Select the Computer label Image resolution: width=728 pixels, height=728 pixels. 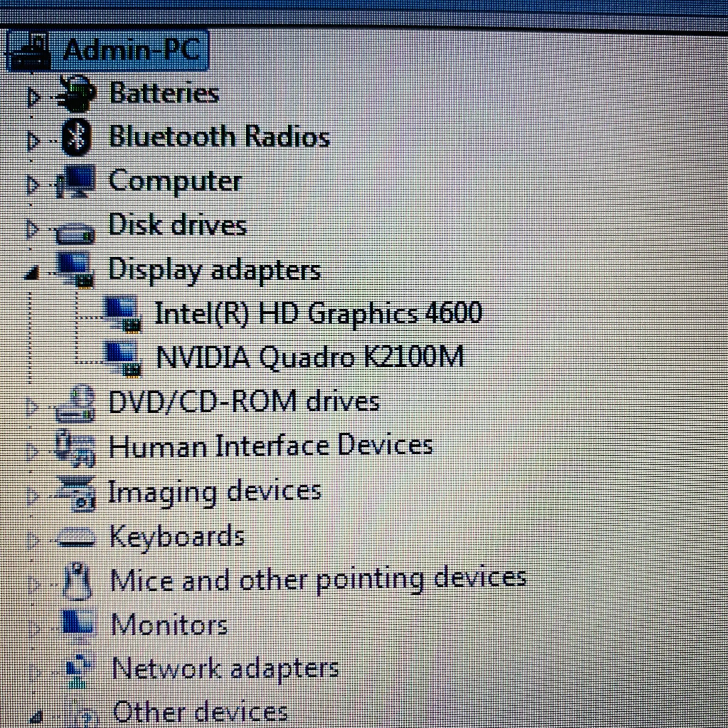175,182
